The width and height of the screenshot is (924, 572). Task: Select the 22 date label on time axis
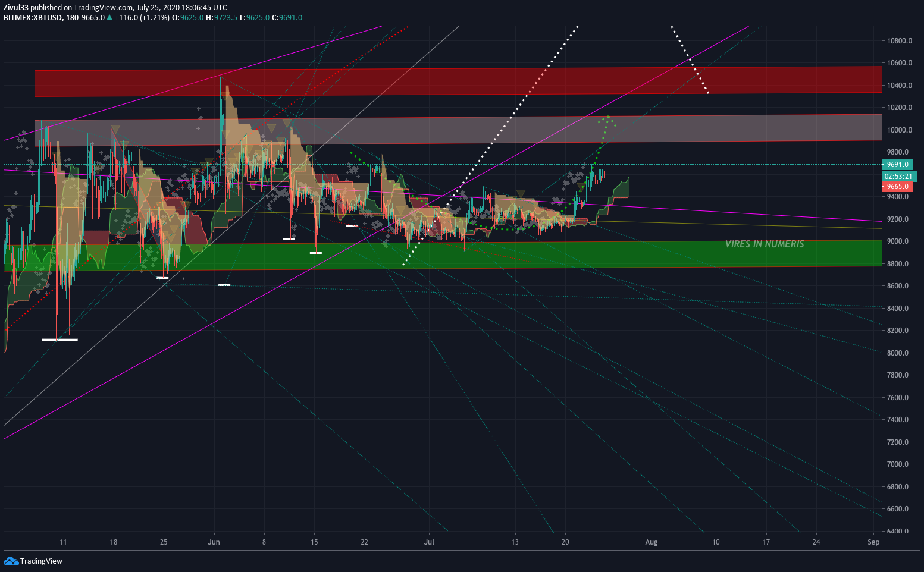364,542
